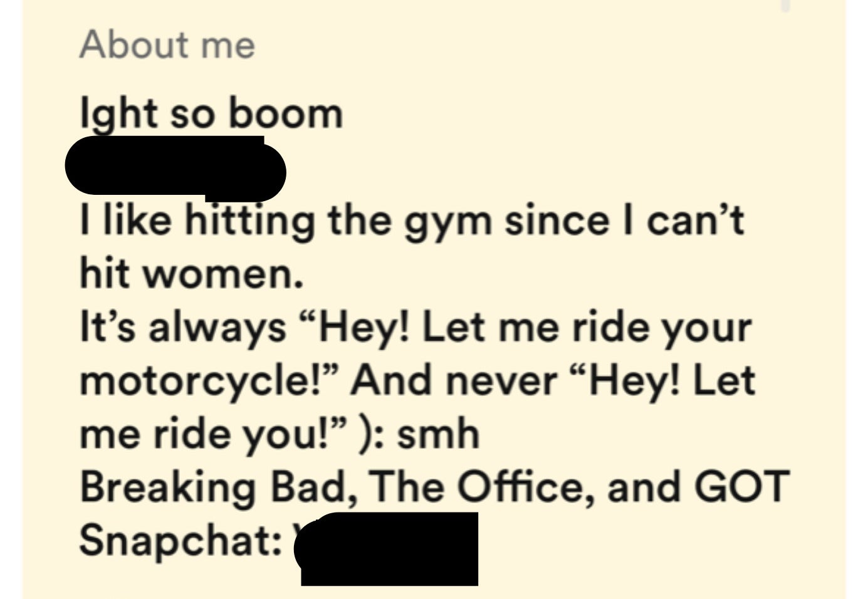The height and width of the screenshot is (599, 868).
Task: Click the words "Let me ride your"
Action: (x=587, y=328)
